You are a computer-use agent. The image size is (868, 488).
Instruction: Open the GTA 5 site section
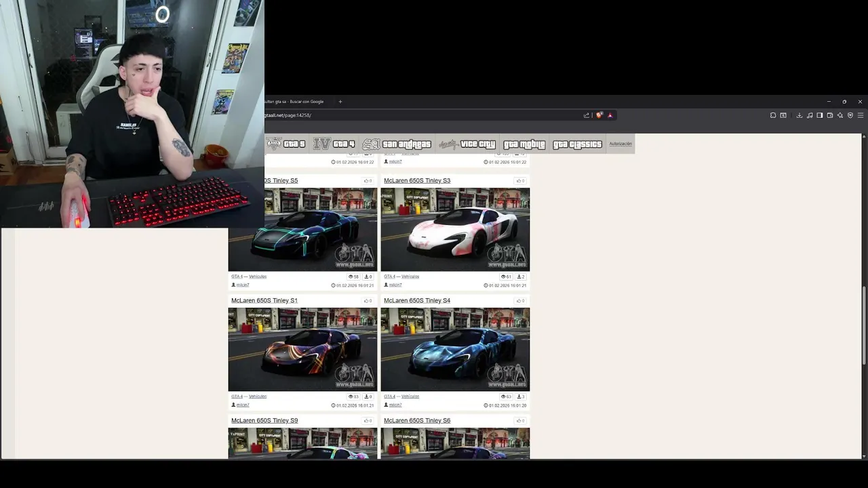click(286, 144)
